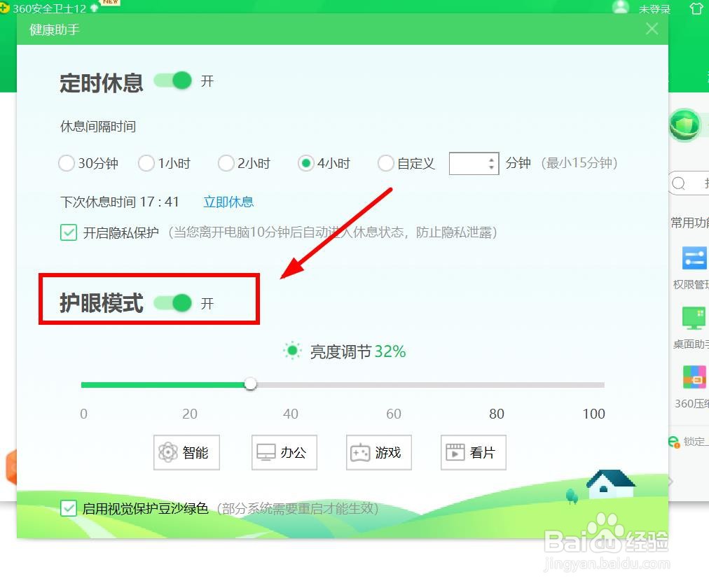Select the 办公 brightness mode
Image resolution: width=709 pixels, height=588 pixels.
point(284,452)
